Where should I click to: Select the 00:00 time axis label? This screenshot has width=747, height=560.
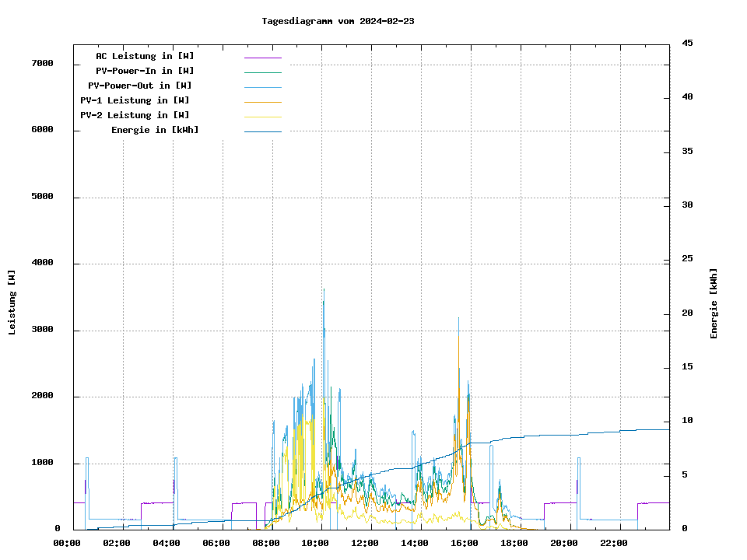pos(68,544)
